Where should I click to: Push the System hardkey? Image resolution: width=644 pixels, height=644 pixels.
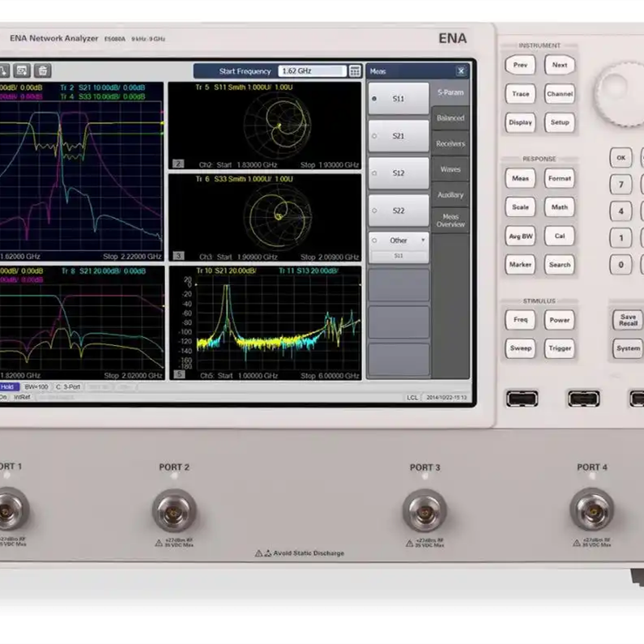click(628, 348)
